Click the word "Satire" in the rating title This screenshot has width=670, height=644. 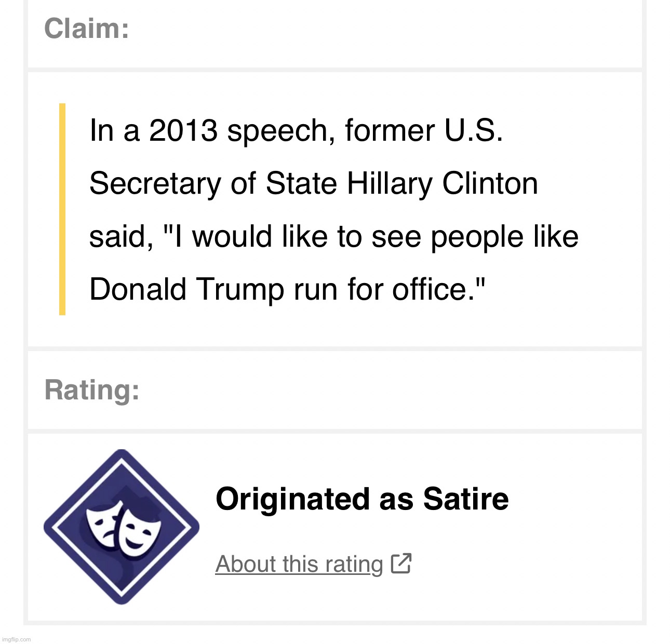[x=466, y=499]
